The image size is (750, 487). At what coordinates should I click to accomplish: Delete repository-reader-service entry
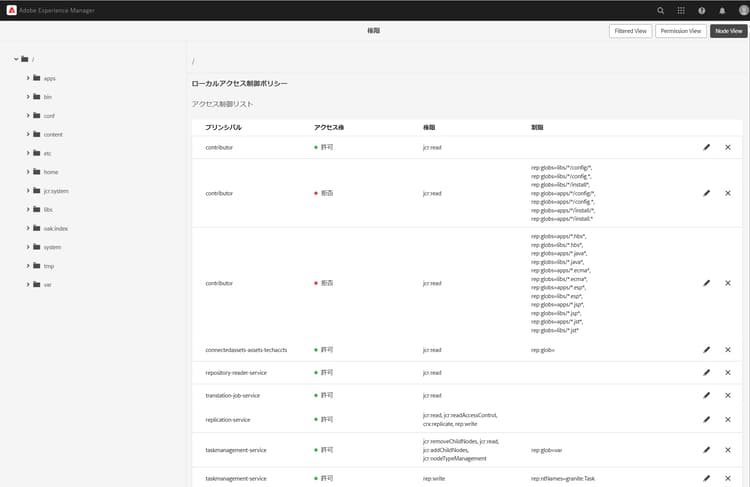(728, 373)
